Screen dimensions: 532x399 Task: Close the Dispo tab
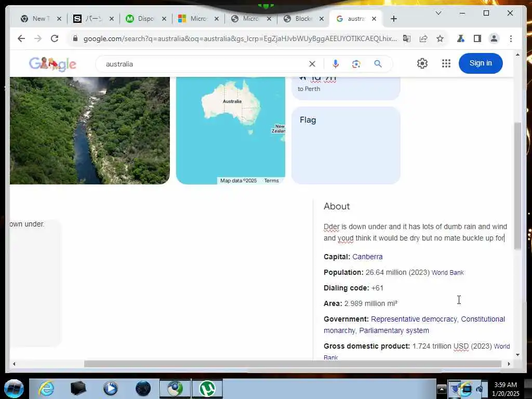(x=164, y=19)
